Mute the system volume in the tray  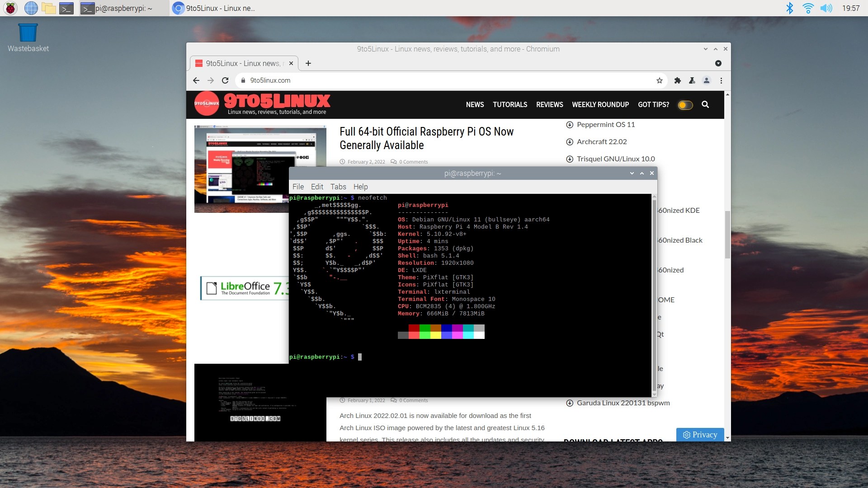[826, 8]
